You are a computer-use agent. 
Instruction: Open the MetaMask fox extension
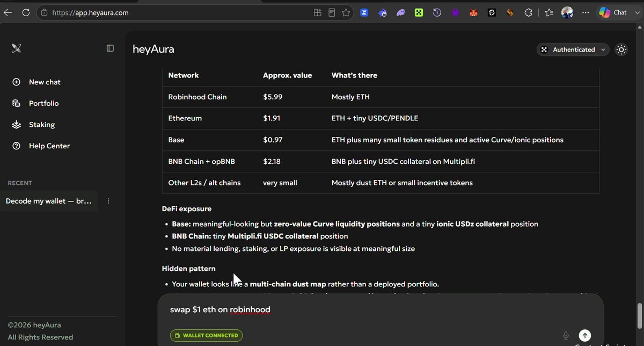coord(473,12)
